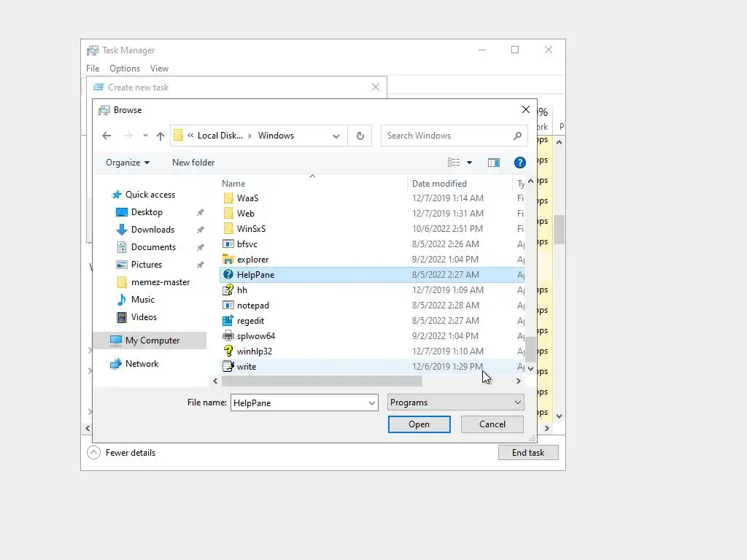The height and width of the screenshot is (560, 747).
Task: Click date 12/7/2019 1:09 AM for hh
Action: pos(447,290)
